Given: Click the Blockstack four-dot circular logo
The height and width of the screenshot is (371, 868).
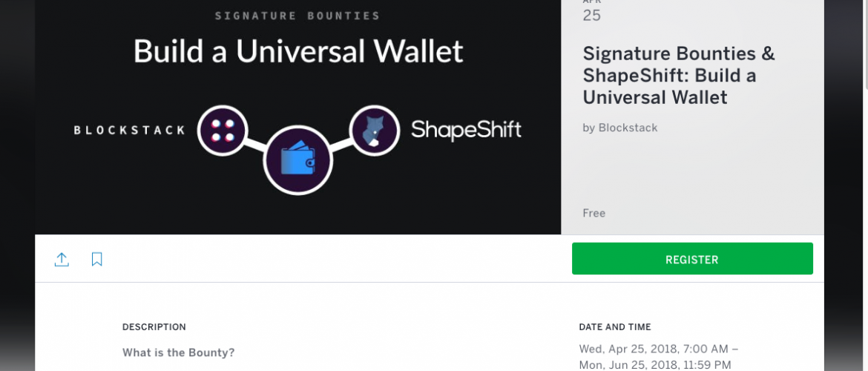Looking at the screenshot, I should click(222, 130).
